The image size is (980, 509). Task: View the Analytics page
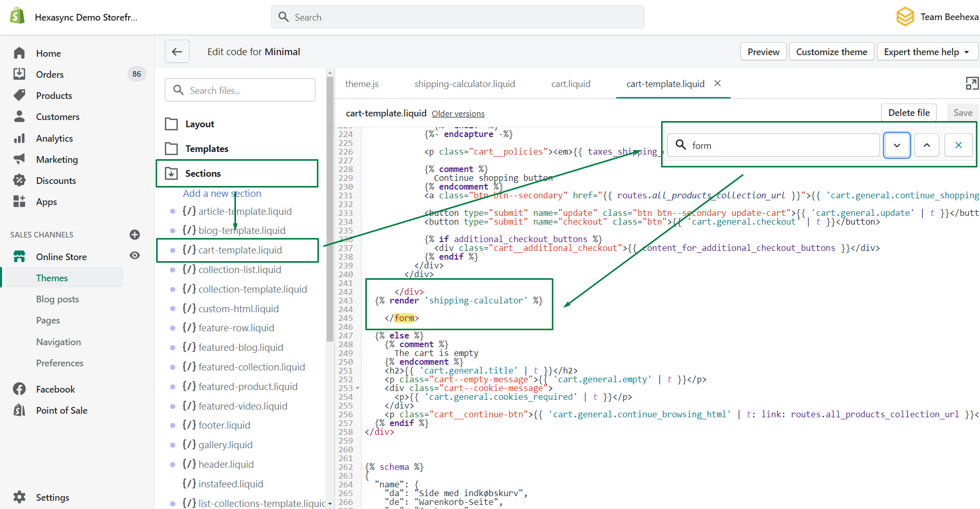[55, 138]
